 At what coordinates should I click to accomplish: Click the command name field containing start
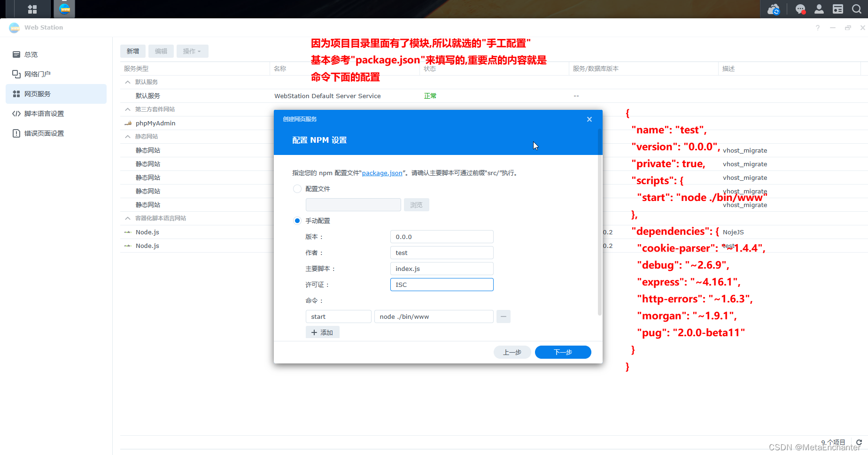pyautogui.click(x=338, y=316)
